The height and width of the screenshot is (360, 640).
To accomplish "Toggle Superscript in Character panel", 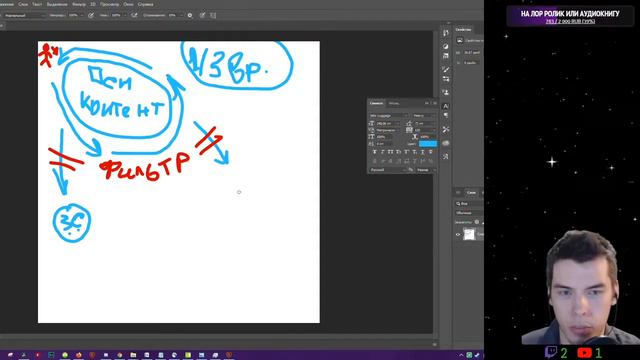I will coord(406,152).
